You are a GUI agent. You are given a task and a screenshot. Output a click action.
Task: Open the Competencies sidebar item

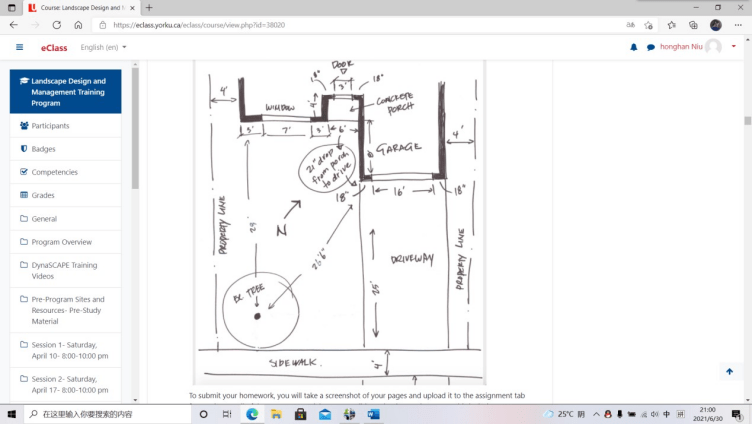pos(54,172)
